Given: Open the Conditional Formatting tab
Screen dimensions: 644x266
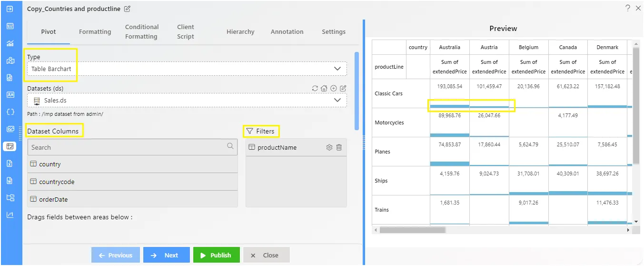Looking at the screenshot, I should pos(142,32).
